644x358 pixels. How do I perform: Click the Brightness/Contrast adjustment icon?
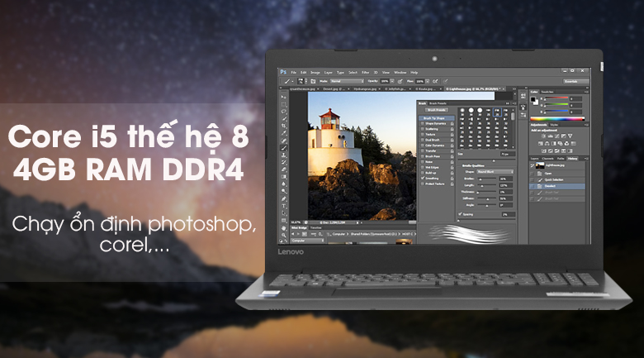click(543, 136)
